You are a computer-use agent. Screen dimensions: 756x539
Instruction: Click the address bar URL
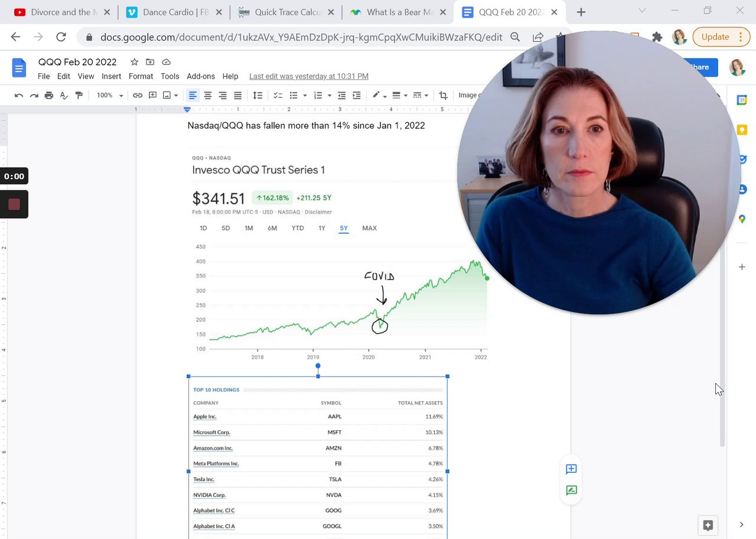(301, 37)
